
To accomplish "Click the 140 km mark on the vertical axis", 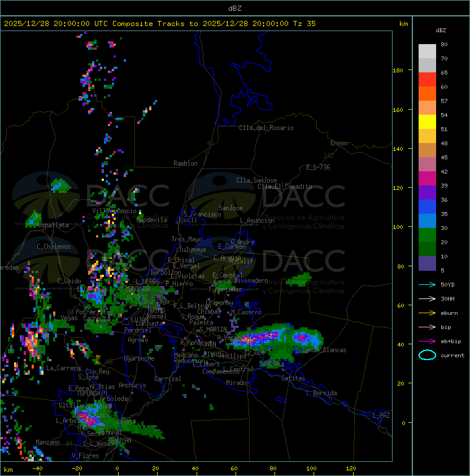I will click(x=398, y=149).
